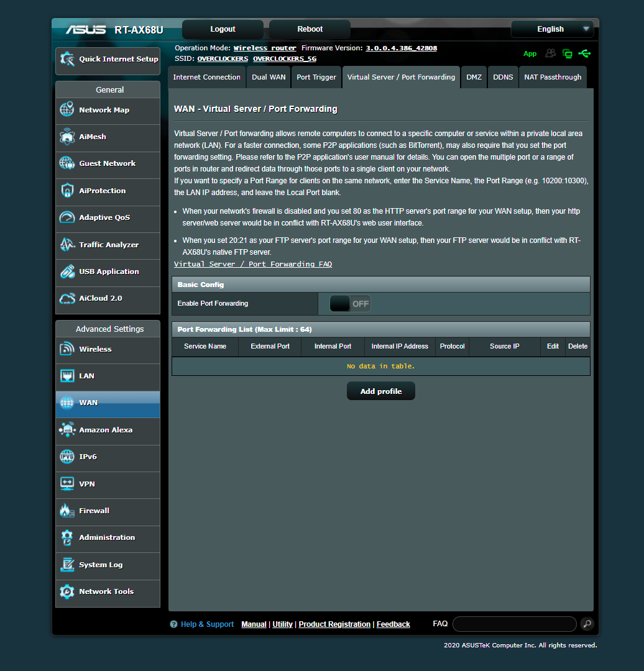Open the System Log notepad icon

67,564
